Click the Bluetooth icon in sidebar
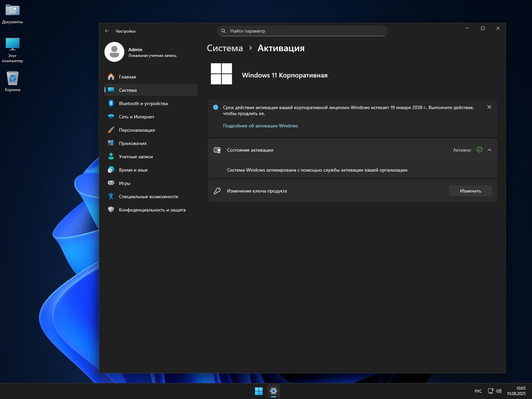Viewport: 532px width, 399px height. [x=111, y=103]
